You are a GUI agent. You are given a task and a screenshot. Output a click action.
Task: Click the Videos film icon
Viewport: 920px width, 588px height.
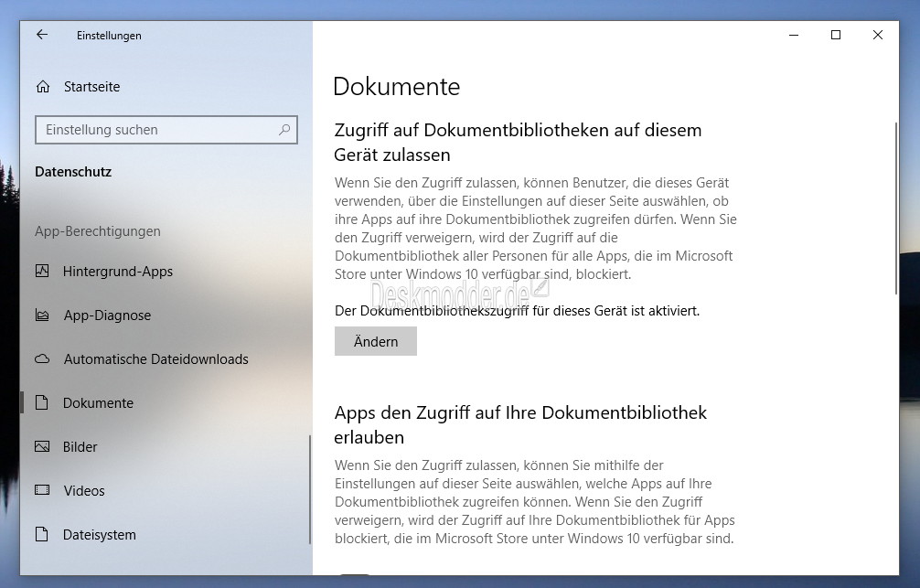click(42, 490)
